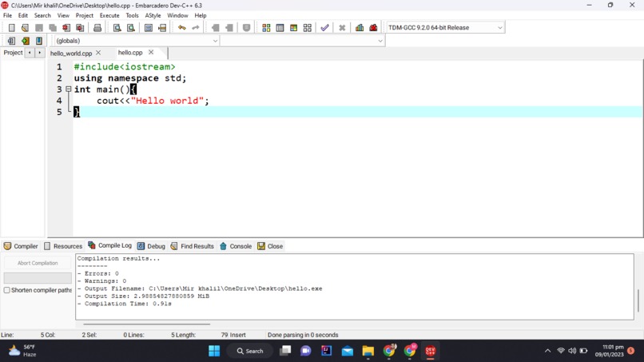
Task: Open the Project menu
Action: point(85,15)
